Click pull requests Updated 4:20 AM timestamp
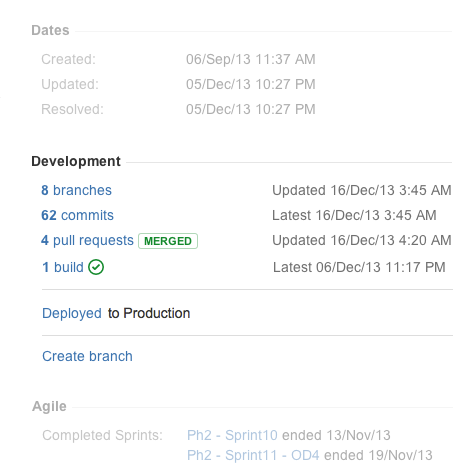Viewport: 472px width, 466px height. [x=362, y=240]
